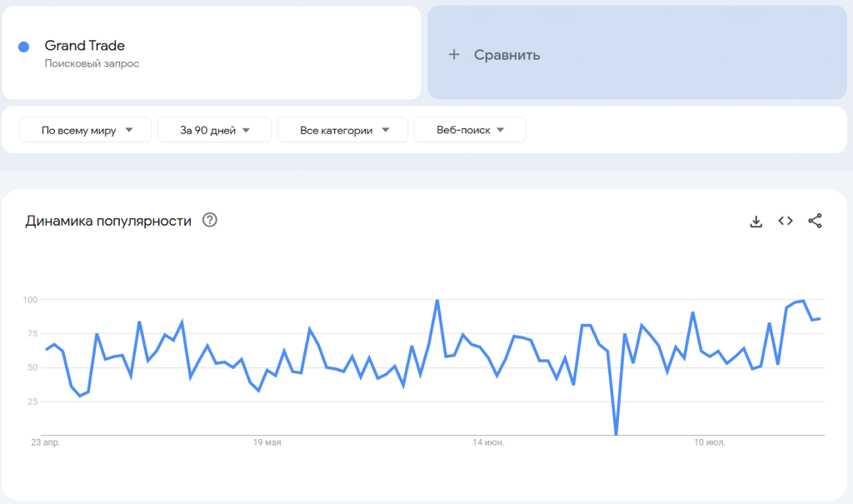Open the За 90 дней period dropdown
The height and width of the screenshot is (504, 853).
pyautogui.click(x=214, y=130)
